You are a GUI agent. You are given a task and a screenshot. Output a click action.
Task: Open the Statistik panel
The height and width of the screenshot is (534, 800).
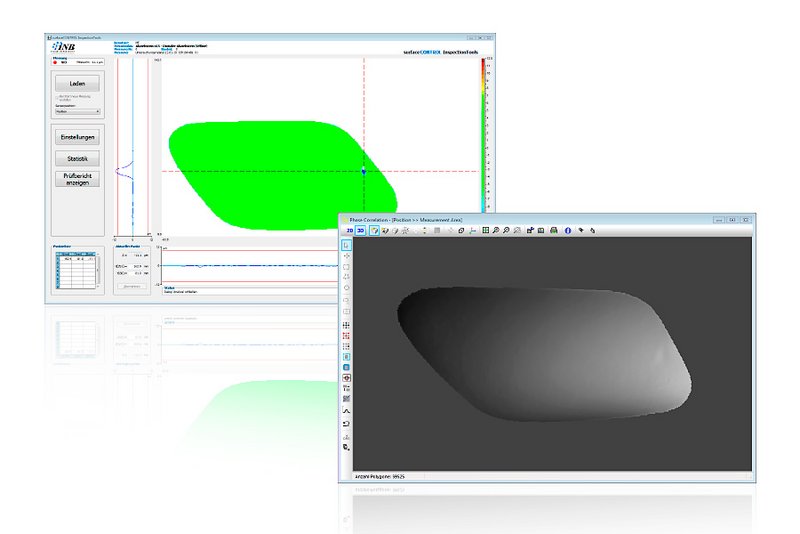coord(77,159)
